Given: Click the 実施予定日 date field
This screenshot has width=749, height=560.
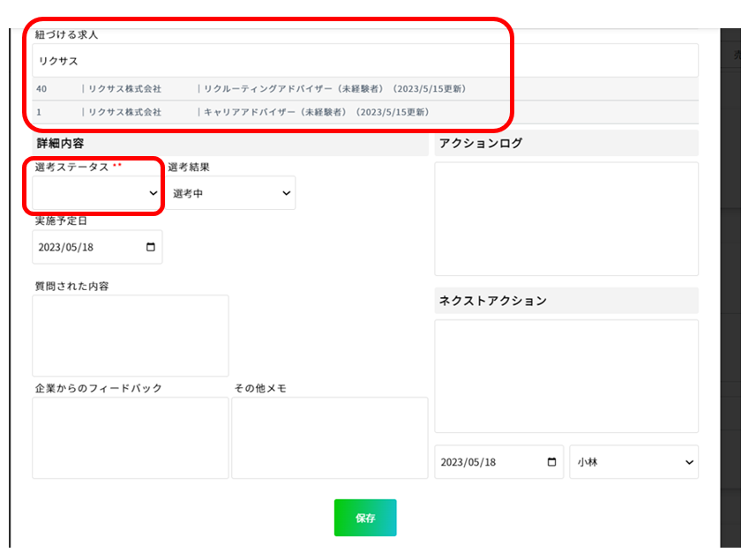Looking at the screenshot, I should (97, 247).
